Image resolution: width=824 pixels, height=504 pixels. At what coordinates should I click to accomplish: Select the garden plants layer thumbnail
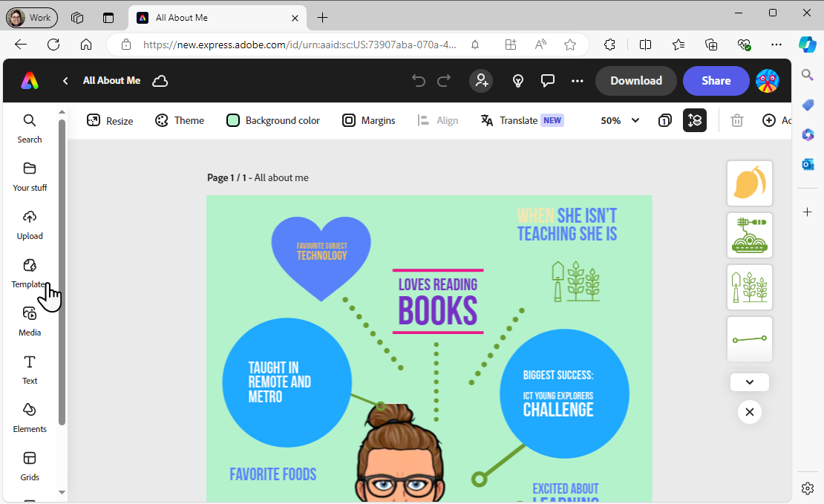click(x=749, y=287)
